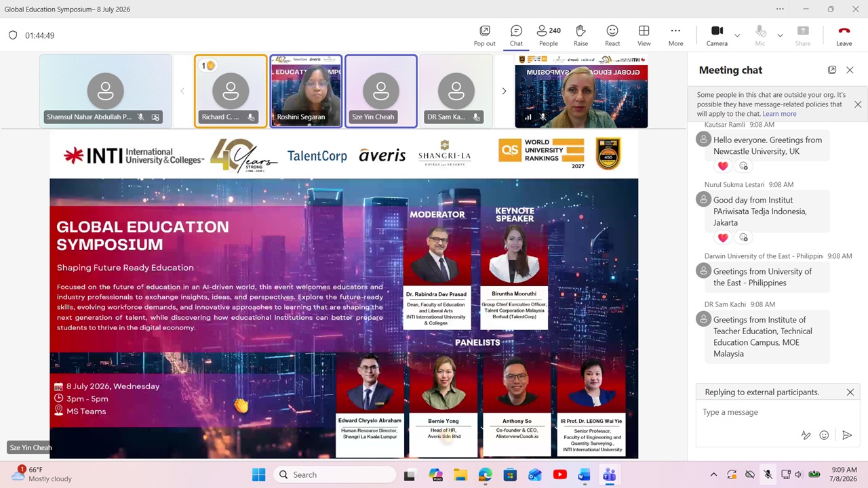Open Microsoft Store from taskbar
Viewport: 868px width, 488px height.
click(510, 474)
